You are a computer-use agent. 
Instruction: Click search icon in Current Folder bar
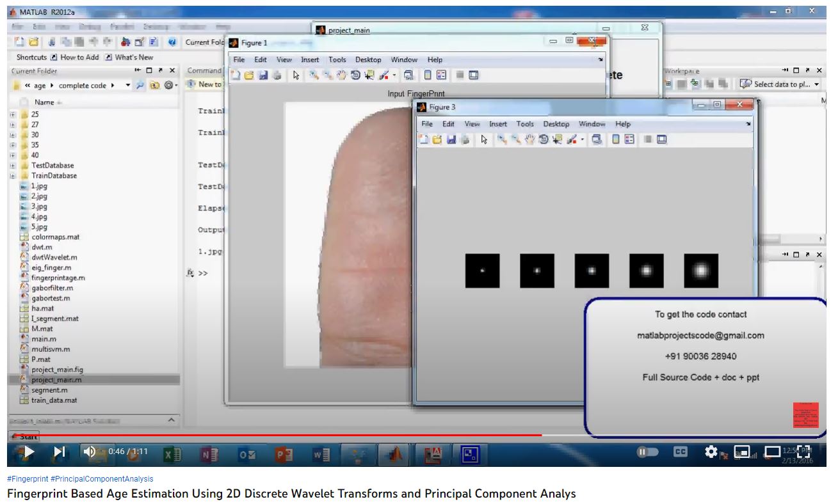[140, 85]
